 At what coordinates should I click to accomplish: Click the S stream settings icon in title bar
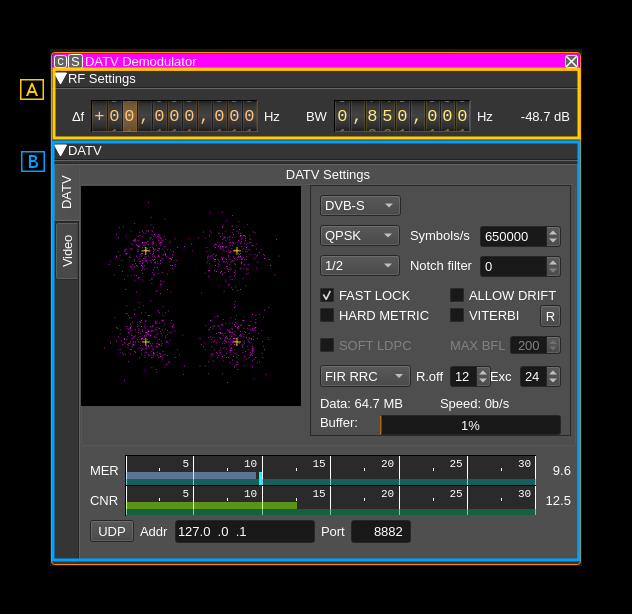[x=75, y=61]
